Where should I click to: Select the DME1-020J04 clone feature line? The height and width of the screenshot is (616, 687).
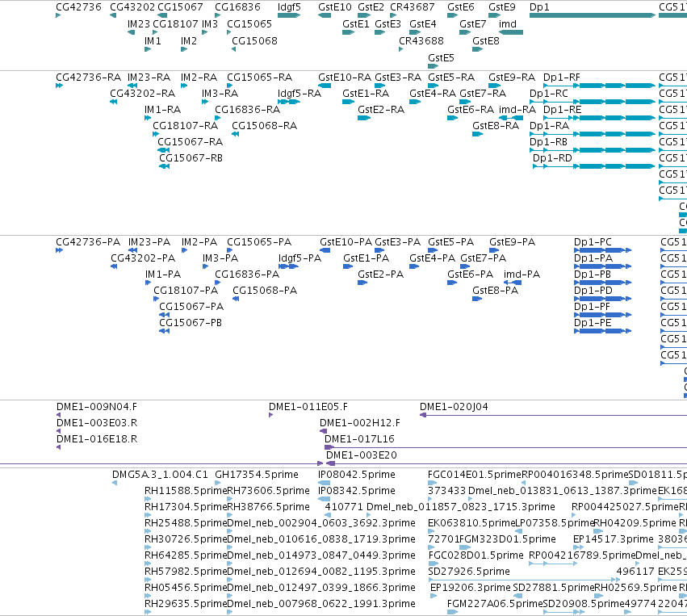(553, 415)
